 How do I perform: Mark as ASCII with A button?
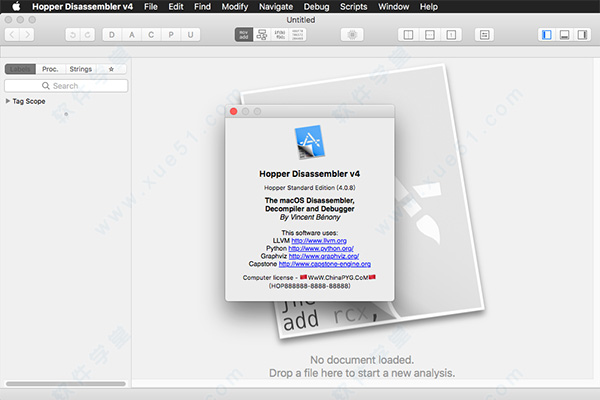[132, 35]
